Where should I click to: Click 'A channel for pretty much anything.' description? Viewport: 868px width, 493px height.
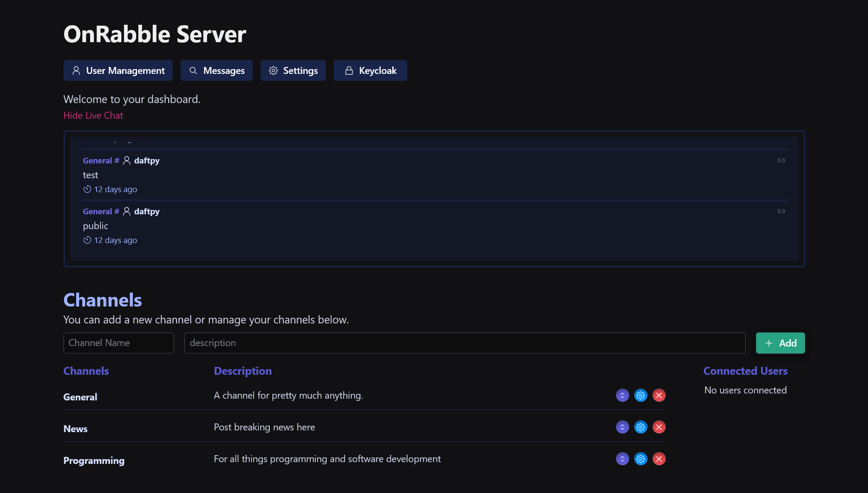coord(288,395)
